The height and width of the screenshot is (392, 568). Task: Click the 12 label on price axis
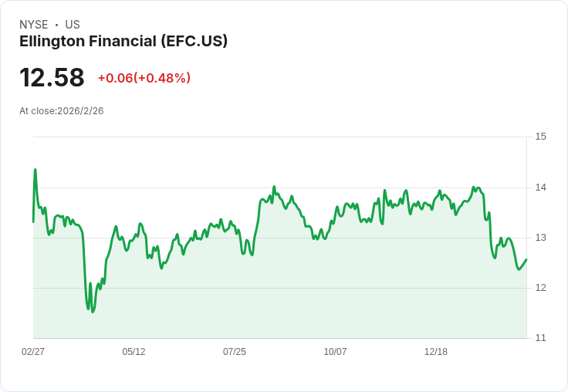540,288
